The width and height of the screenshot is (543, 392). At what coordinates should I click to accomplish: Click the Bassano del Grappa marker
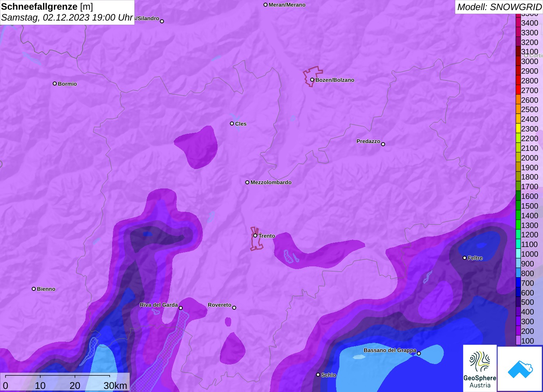pyautogui.click(x=419, y=353)
